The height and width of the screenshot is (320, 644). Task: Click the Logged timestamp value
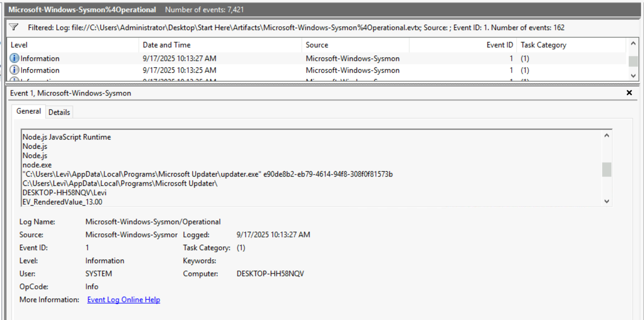274,235
